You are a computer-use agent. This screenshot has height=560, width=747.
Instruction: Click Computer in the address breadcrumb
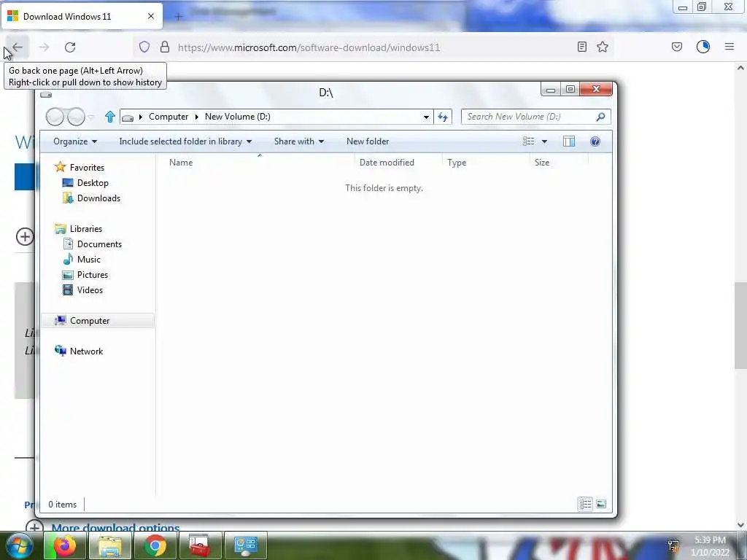click(x=169, y=117)
